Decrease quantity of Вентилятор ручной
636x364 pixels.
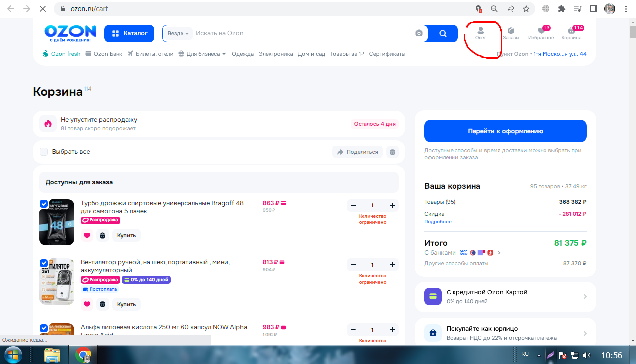[353, 265]
